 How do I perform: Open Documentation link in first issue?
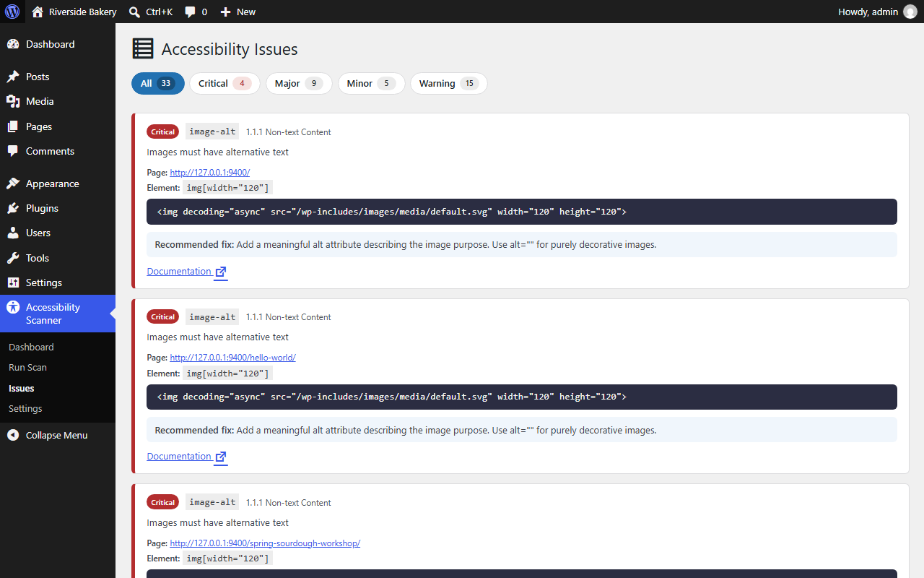click(179, 272)
